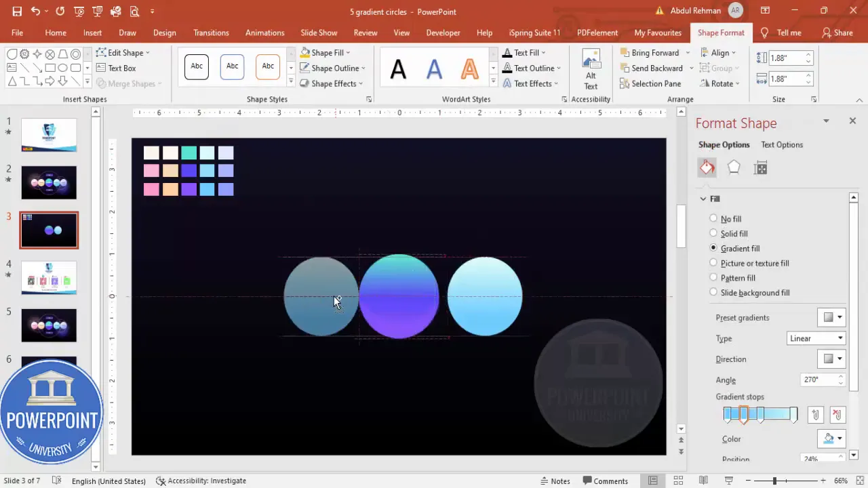Viewport: 868px width, 488px height.
Task: Close the Format Shape pane
Action: coord(852,121)
